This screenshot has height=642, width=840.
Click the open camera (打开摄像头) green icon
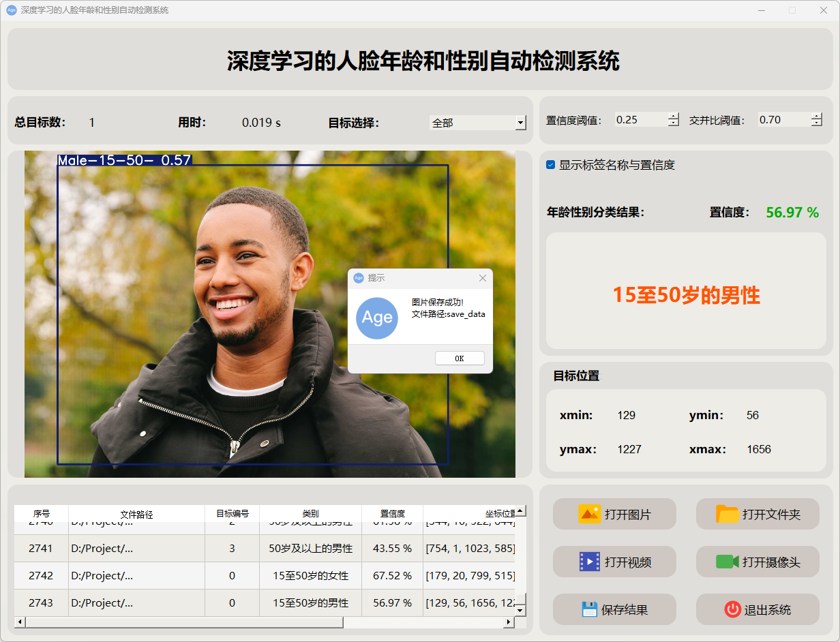727,562
